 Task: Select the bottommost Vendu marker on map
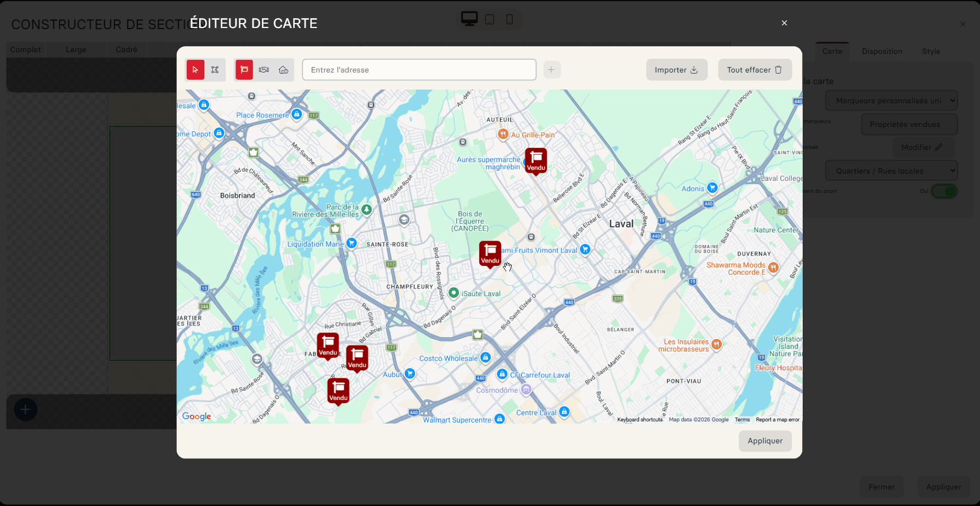[x=338, y=391]
